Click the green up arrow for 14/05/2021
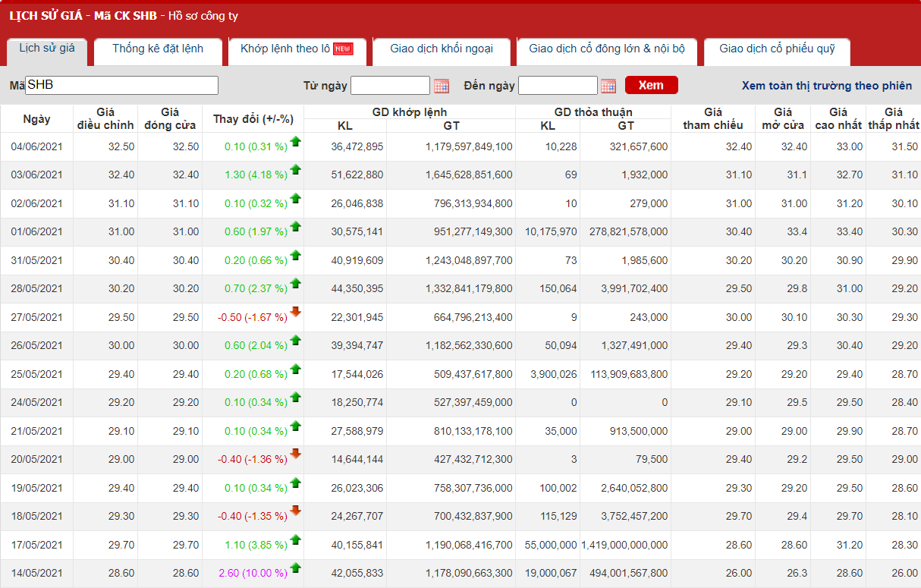921x588 pixels. point(296,568)
